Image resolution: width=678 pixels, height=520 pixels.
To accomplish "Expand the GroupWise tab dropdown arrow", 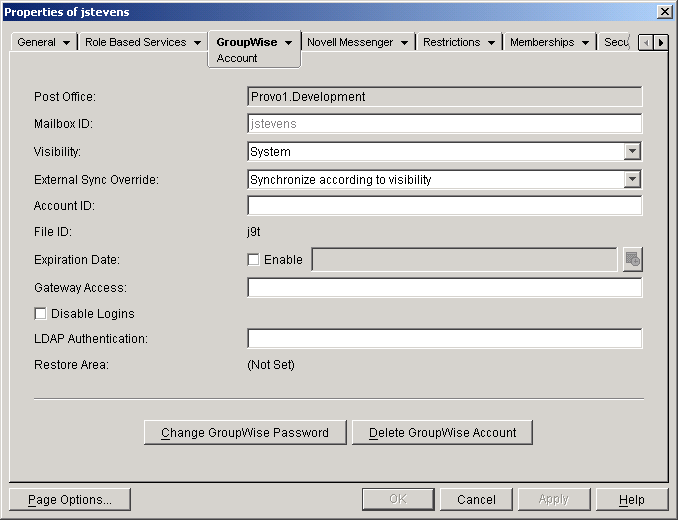I will 288,42.
